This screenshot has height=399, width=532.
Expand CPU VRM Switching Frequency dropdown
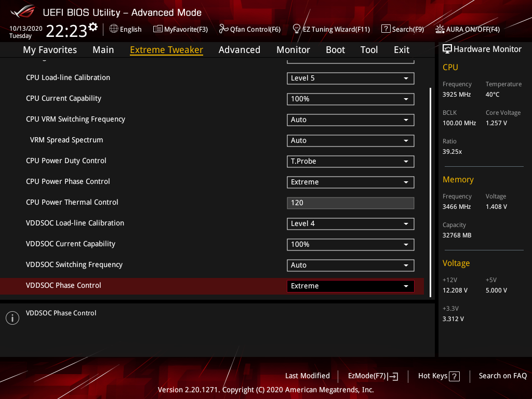351,120
